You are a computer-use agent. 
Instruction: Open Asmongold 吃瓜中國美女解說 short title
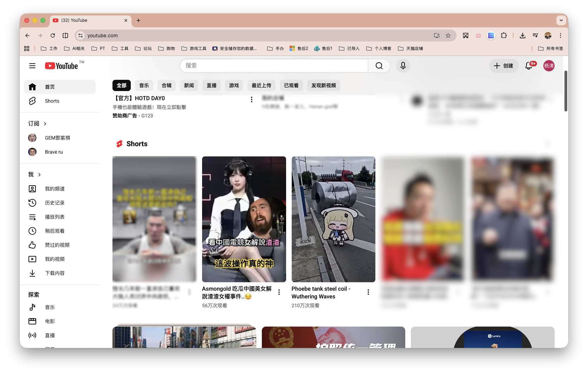tap(237, 292)
